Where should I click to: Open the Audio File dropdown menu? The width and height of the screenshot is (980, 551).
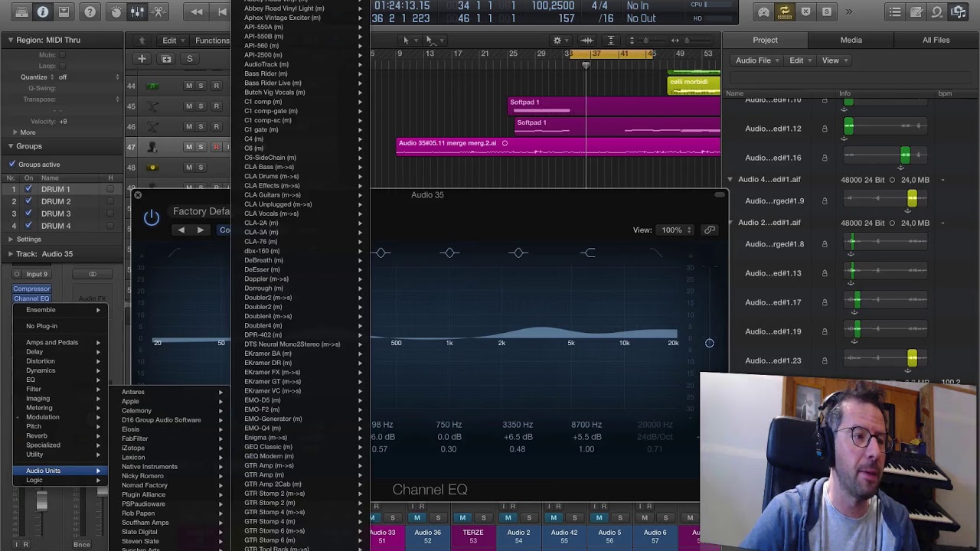[x=757, y=60]
